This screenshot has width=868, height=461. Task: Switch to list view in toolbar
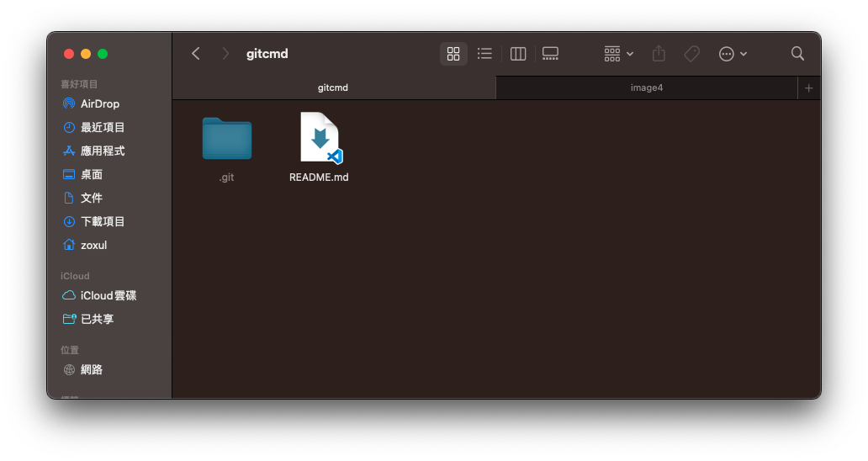pyautogui.click(x=484, y=54)
